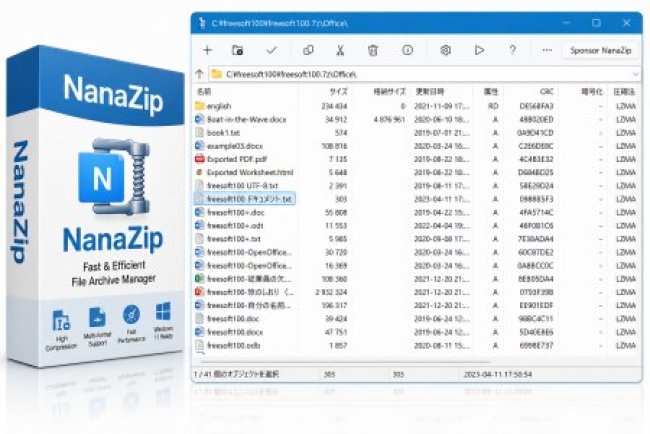Image resolution: width=650 pixels, height=434 pixels.
Task: Click the Move scissors toolbar icon
Action: point(340,51)
